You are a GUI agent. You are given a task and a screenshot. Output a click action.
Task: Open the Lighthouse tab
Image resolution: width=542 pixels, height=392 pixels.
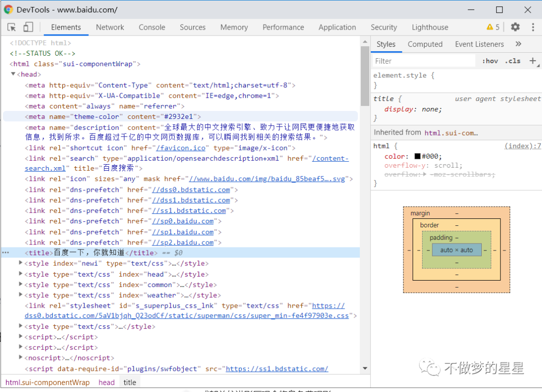coord(430,27)
